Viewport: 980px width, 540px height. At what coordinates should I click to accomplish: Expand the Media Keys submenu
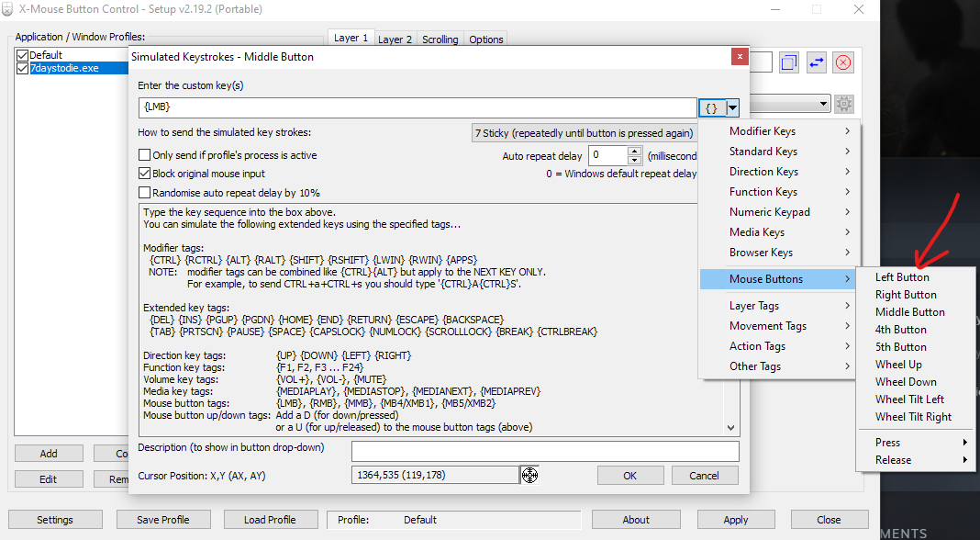click(x=780, y=232)
